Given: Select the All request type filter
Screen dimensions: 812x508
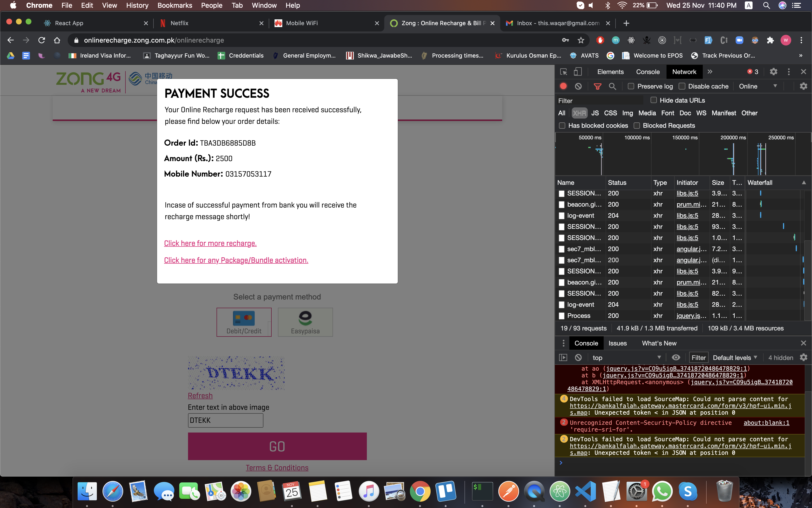Looking at the screenshot, I should coord(562,113).
